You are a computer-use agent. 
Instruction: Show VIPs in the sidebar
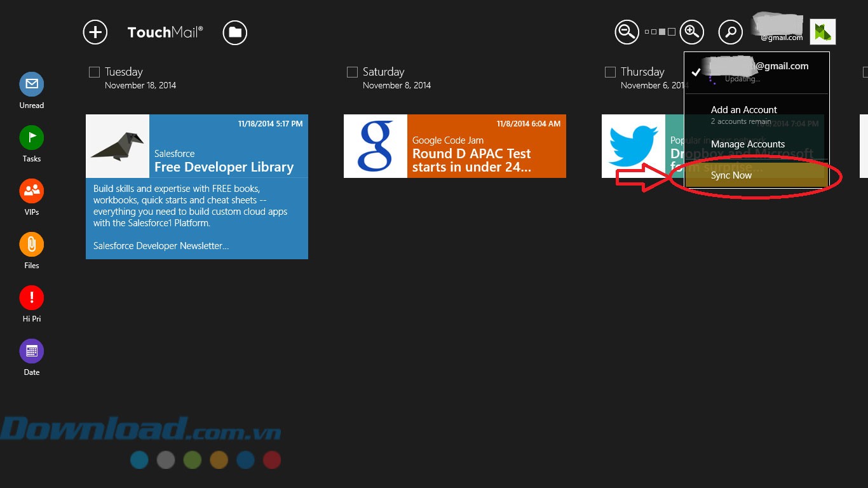[x=31, y=191]
